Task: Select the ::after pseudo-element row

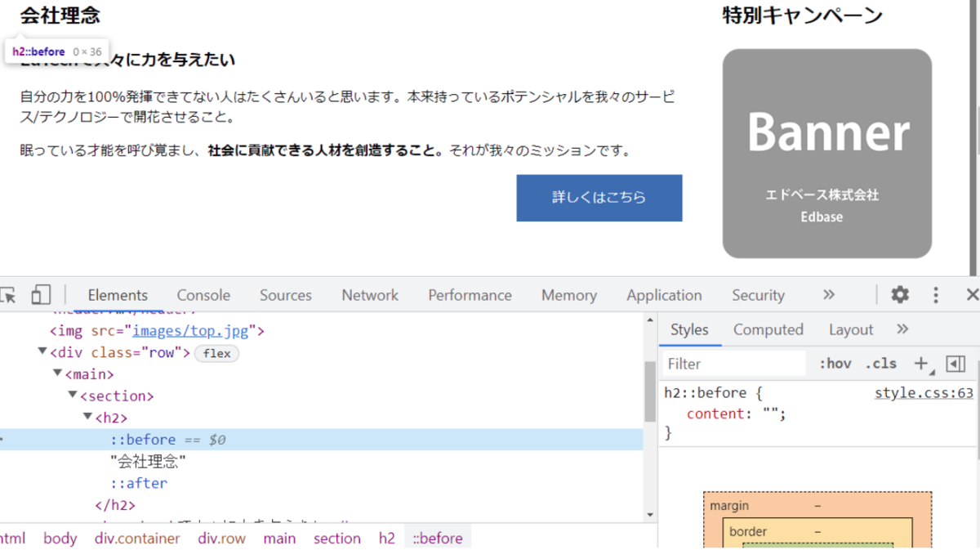Action: coord(139,483)
